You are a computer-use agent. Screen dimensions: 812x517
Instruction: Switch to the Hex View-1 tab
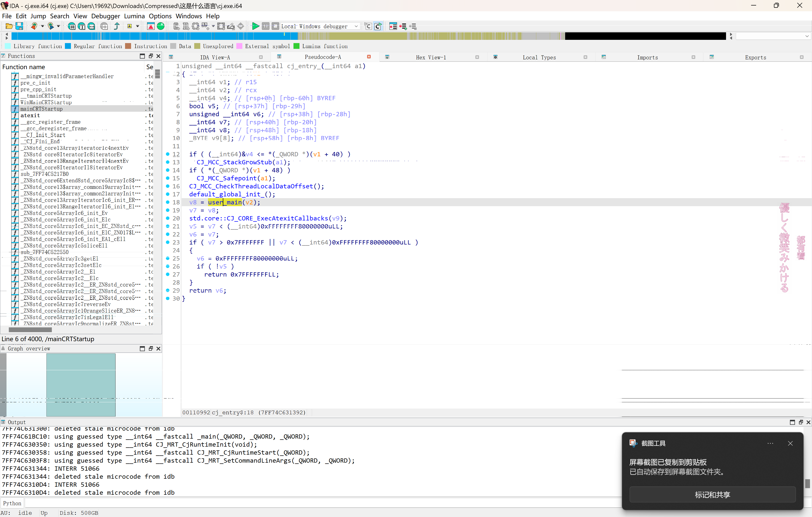click(x=431, y=57)
